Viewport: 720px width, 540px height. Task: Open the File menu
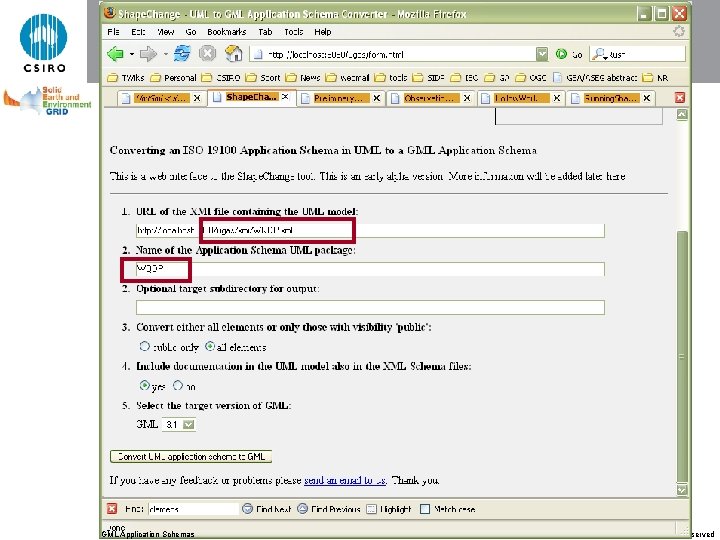(113, 32)
